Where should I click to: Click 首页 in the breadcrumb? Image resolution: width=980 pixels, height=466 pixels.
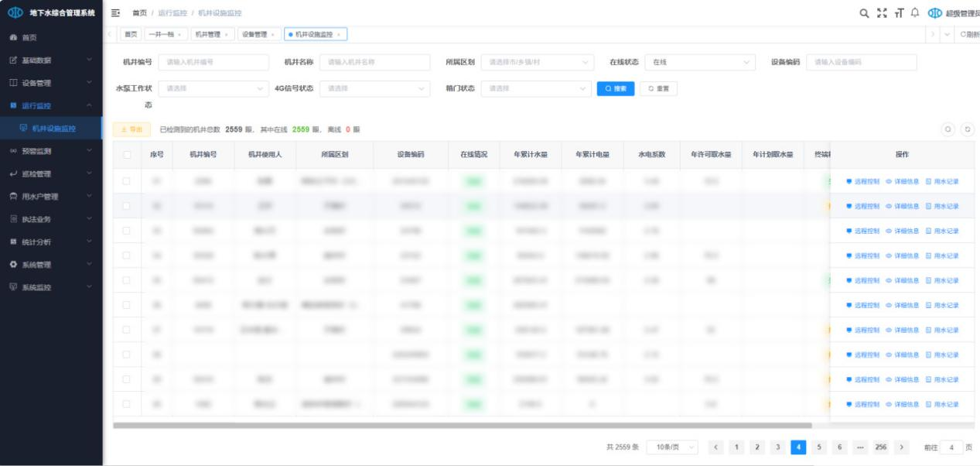coord(139,13)
